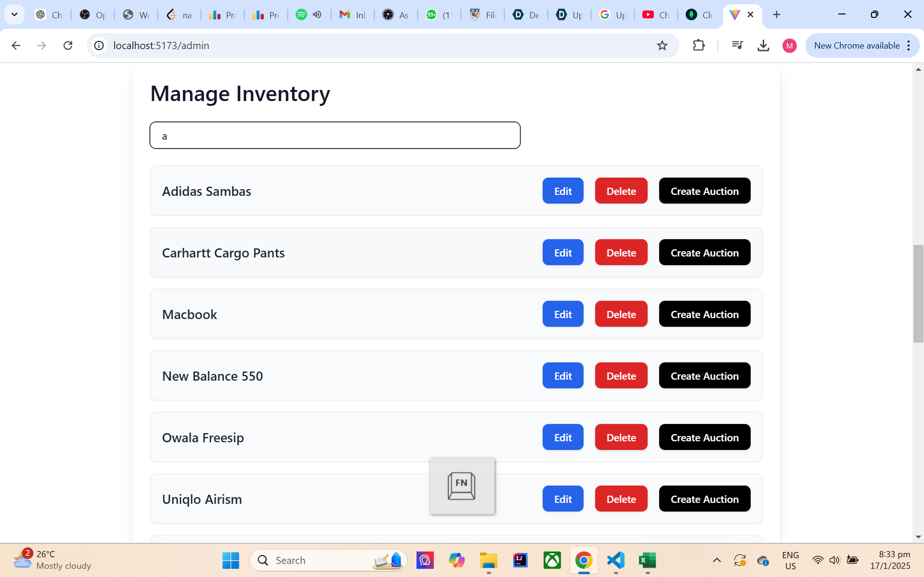Viewport: 924px width, 577px height.
Task: Click the Windows taskbar Search box
Action: (328, 560)
